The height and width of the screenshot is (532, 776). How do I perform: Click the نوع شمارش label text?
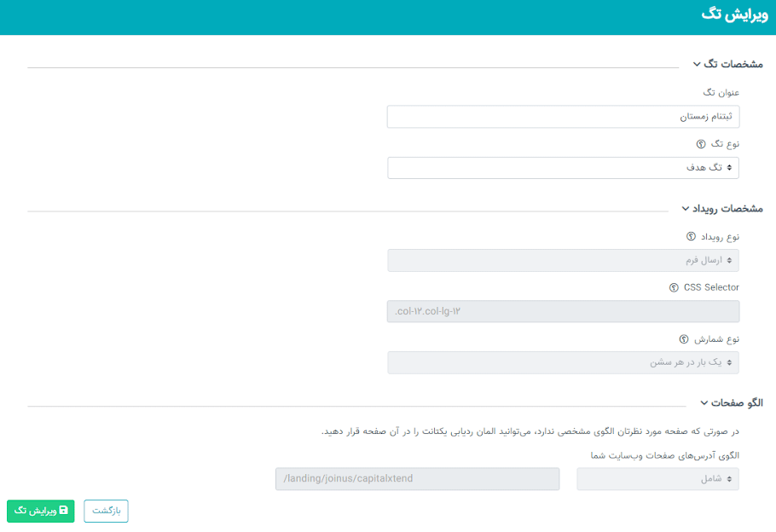(x=716, y=339)
